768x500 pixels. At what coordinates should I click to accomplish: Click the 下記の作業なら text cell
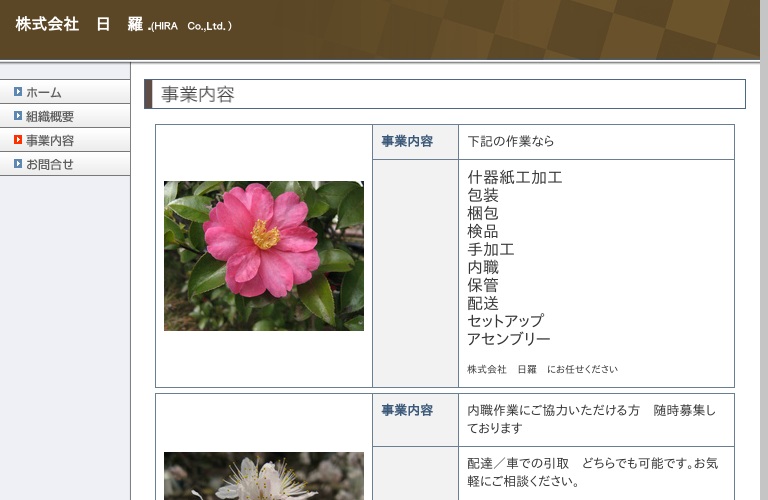(x=511, y=142)
